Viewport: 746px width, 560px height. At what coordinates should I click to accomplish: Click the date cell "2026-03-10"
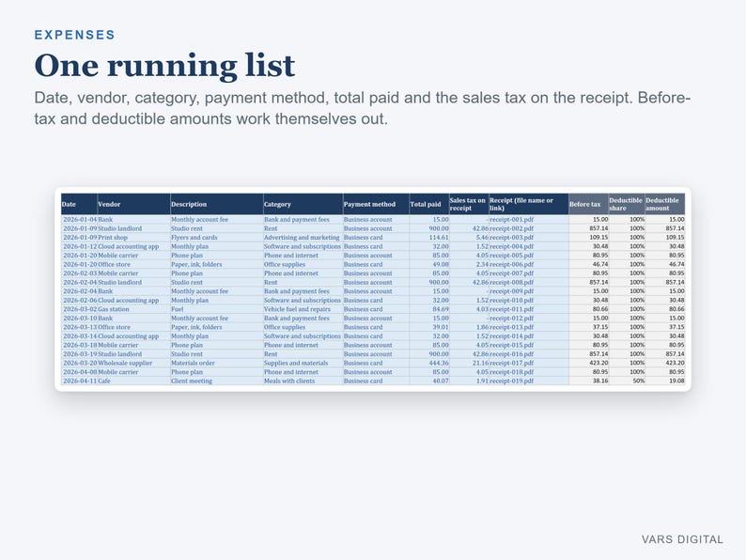pos(80,318)
